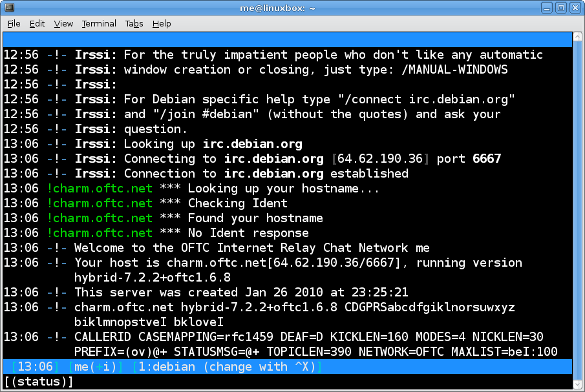Click the biklmnopstveI bkloveI line

[x=149, y=322]
